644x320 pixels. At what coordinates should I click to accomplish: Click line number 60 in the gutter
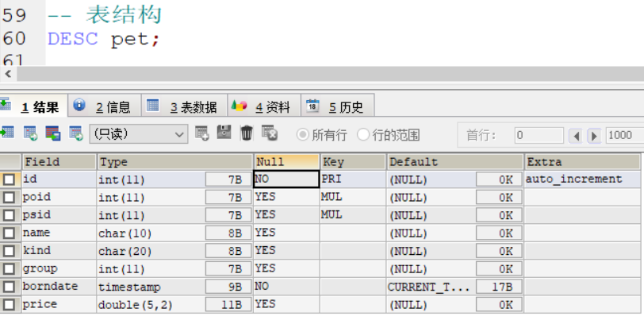(x=14, y=39)
